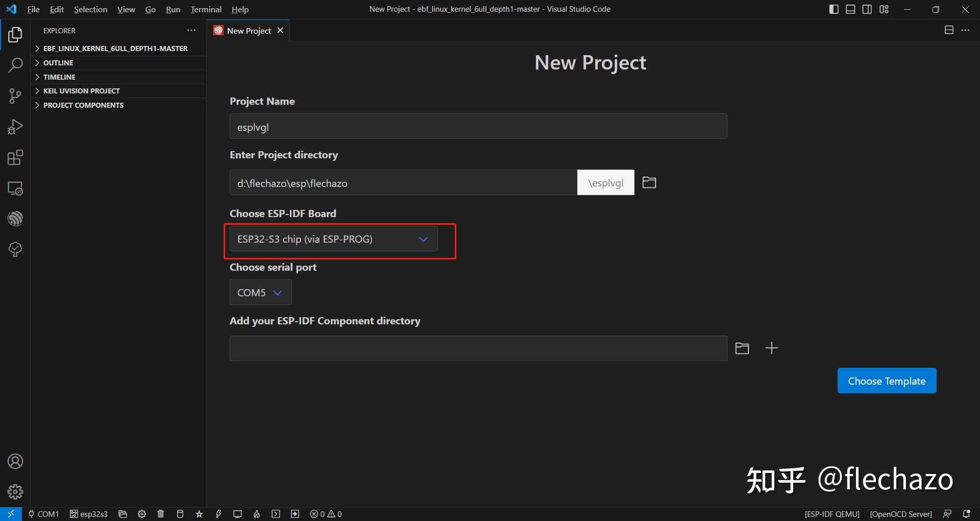Viewport: 980px width, 521px height.
Task: Browse project directory folder icon
Action: [x=649, y=182]
